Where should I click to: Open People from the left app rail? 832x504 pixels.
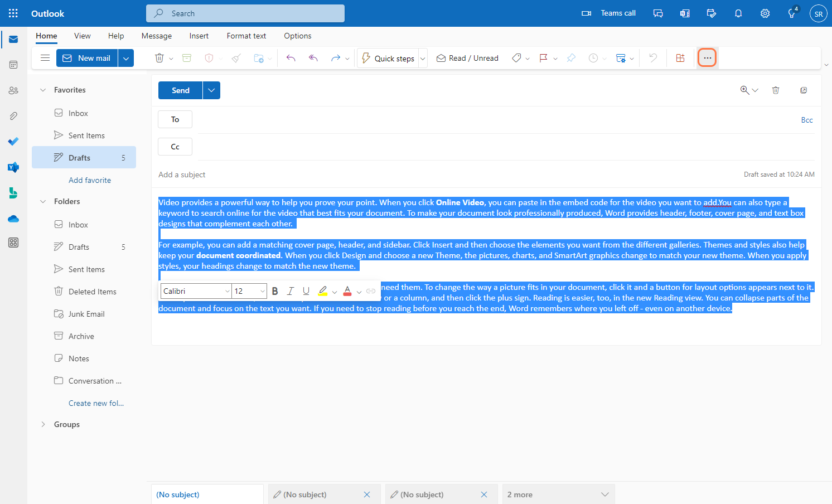point(13,90)
